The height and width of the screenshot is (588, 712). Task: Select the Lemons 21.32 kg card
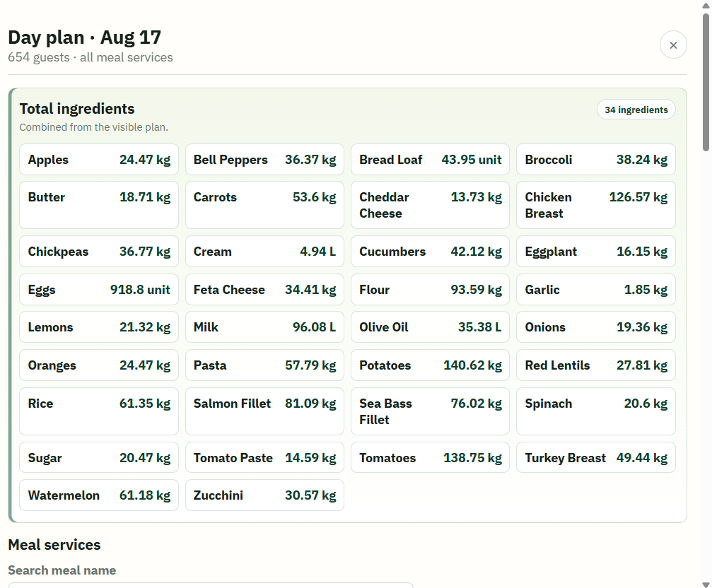[x=99, y=327]
